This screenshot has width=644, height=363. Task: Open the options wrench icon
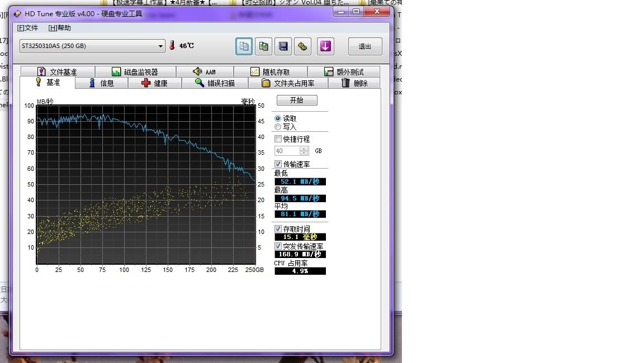coord(302,46)
